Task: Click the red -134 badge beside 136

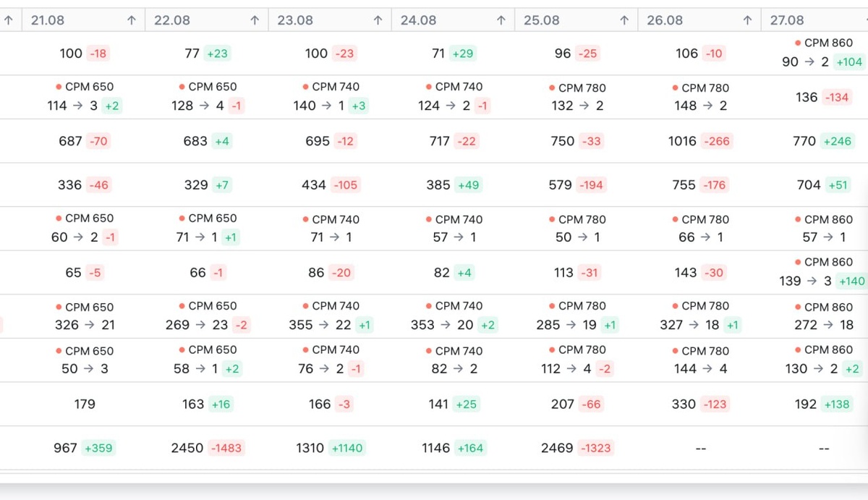Action: pos(836,97)
